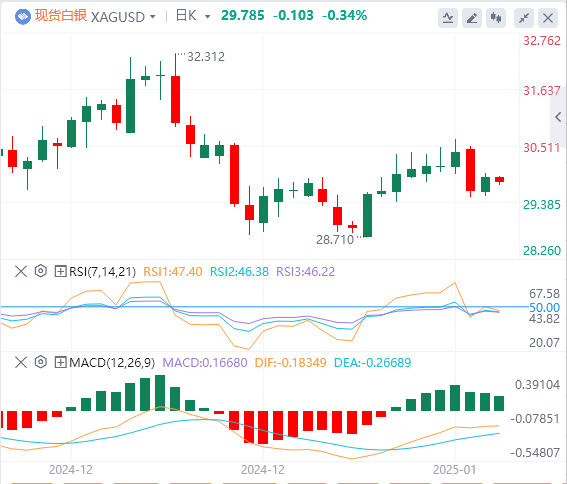Click the last red candle on chart
This screenshot has height=484, width=567.
point(500,180)
